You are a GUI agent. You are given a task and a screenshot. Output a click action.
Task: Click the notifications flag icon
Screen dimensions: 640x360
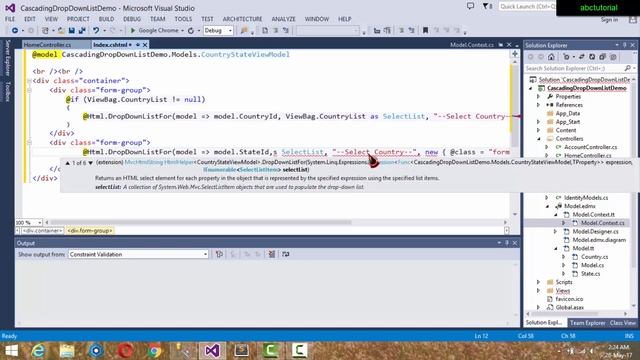click(x=486, y=6)
